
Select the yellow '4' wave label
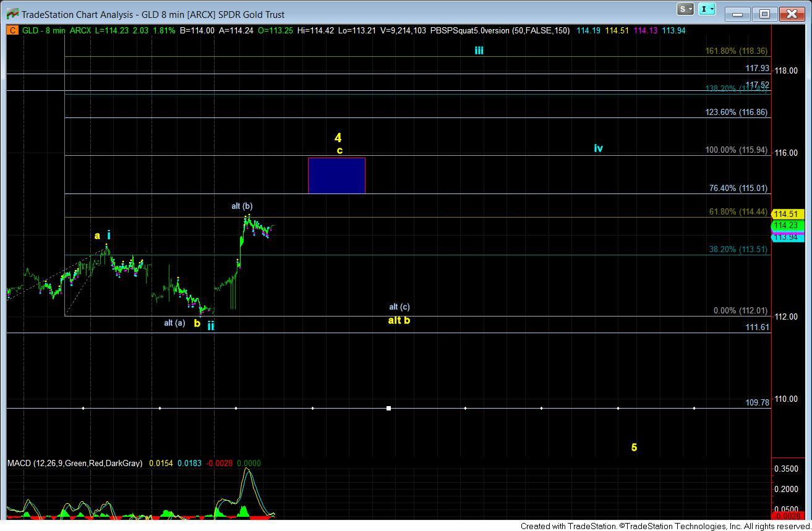[x=338, y=138]
